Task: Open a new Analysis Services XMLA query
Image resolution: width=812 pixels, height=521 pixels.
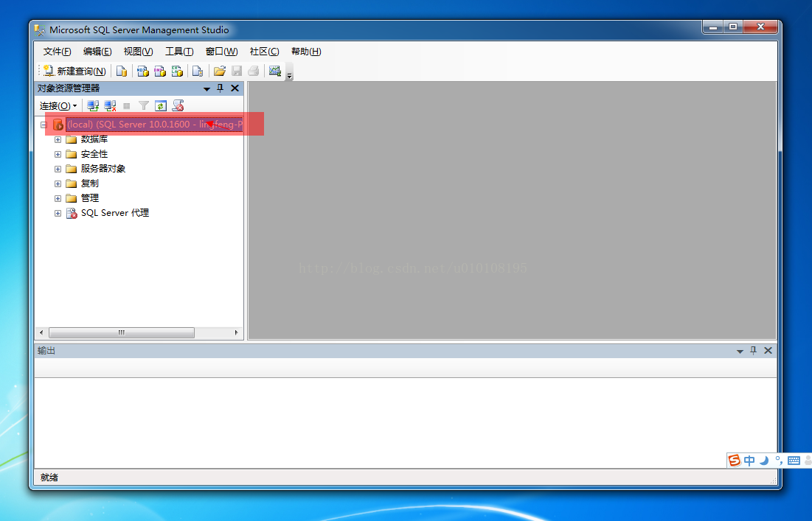Action: point(177,71)
